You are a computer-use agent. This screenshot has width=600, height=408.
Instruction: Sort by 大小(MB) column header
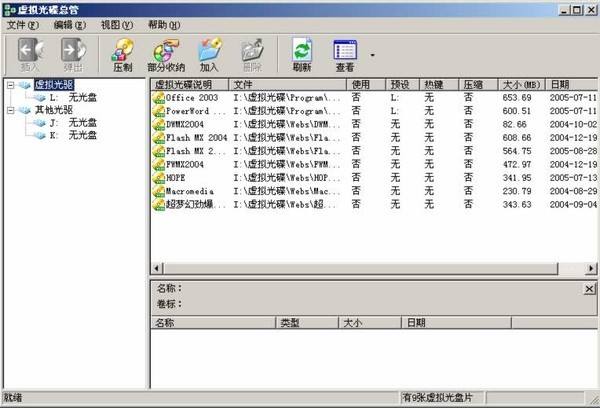pos(522,85)
